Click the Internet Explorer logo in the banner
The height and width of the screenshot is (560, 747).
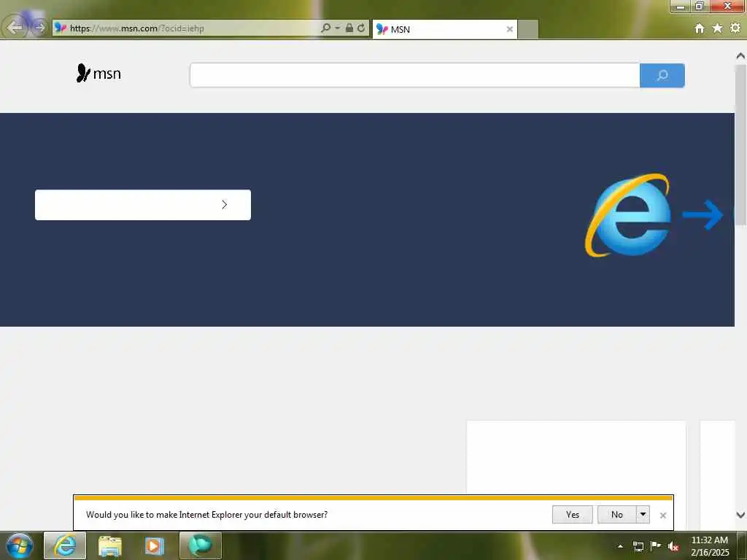click(x=627, y=215)
